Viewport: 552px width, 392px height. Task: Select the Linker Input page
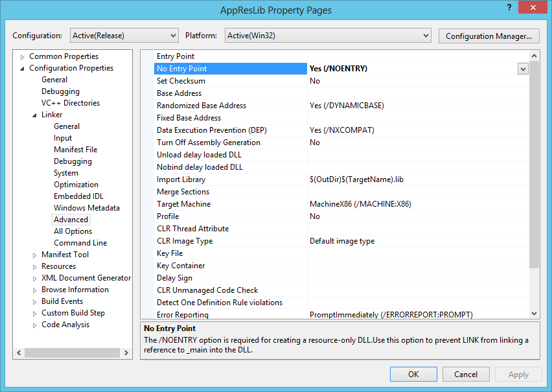(63, 138)
